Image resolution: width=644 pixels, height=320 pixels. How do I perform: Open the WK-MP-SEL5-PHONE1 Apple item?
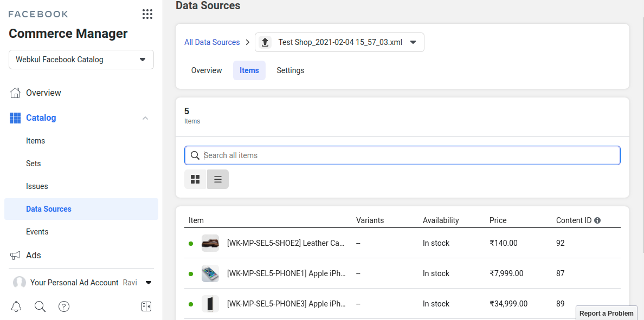pos(286,273)
